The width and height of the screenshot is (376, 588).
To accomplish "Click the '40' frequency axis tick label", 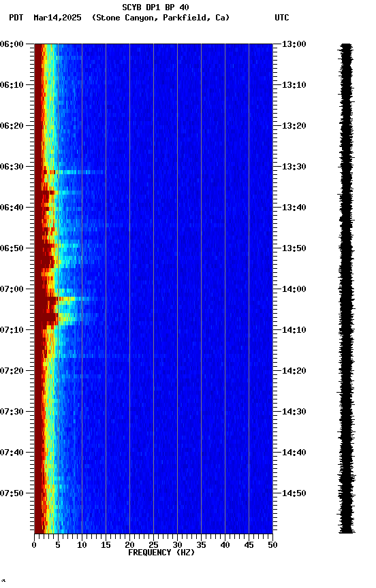I will coord(225,545).
